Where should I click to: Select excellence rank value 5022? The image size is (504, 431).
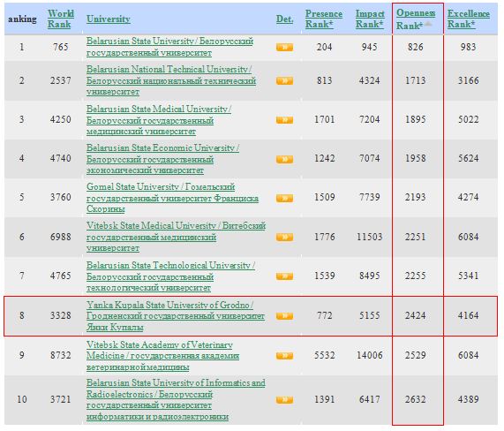tap(469, 119)
